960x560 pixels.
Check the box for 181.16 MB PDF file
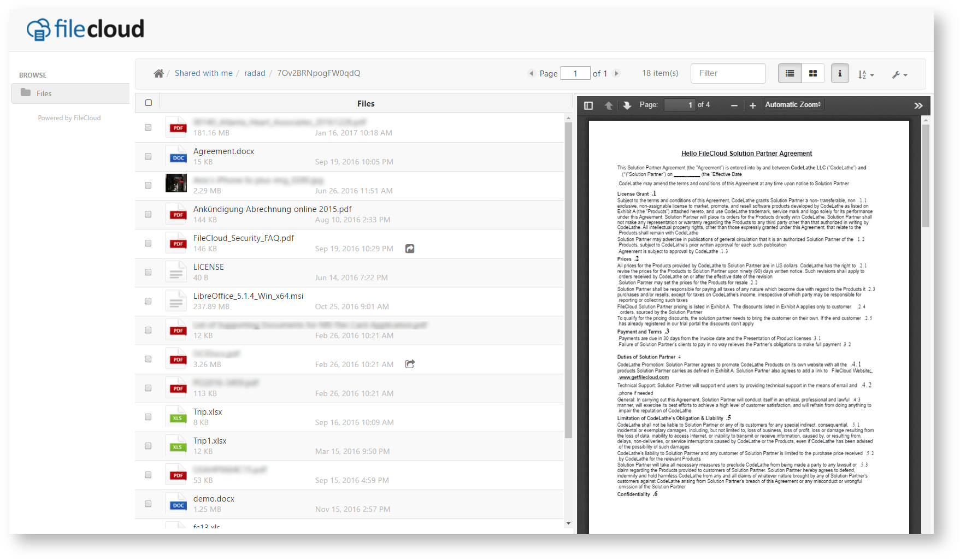click(148, 127)
